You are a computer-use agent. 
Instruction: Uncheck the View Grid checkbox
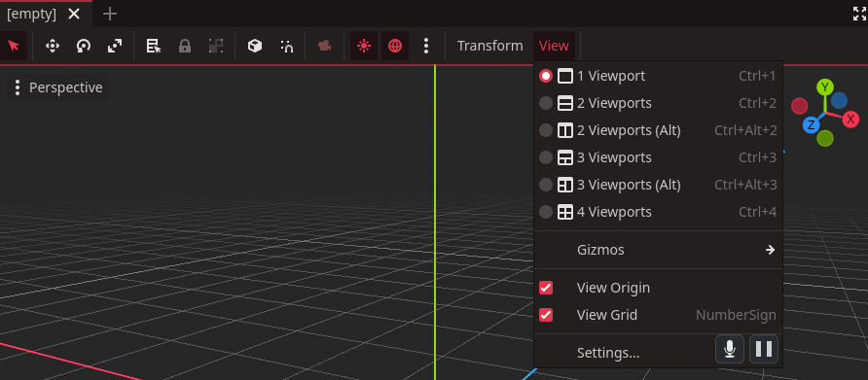pos(546,315)
